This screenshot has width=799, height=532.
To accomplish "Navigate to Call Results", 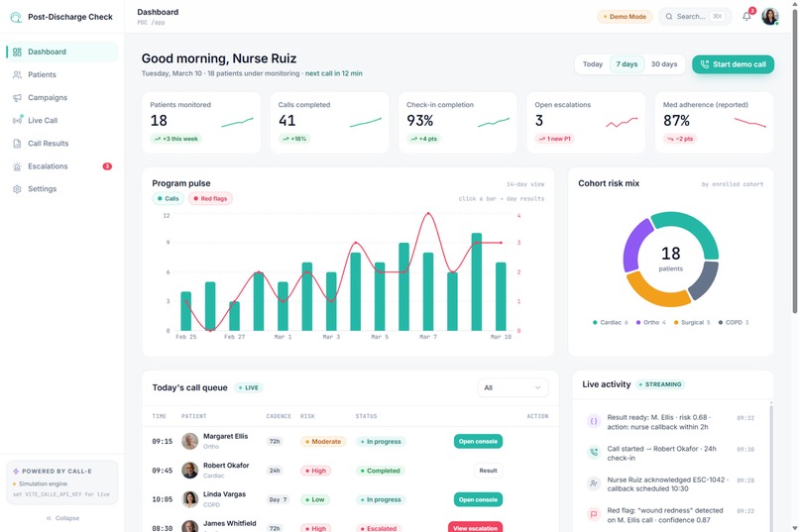I will coord(62,144).
